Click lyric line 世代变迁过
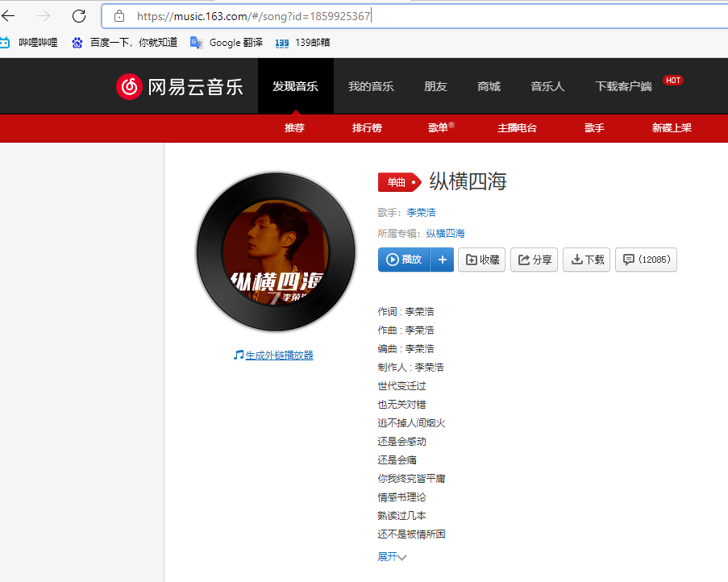 (x=401, y=385)
